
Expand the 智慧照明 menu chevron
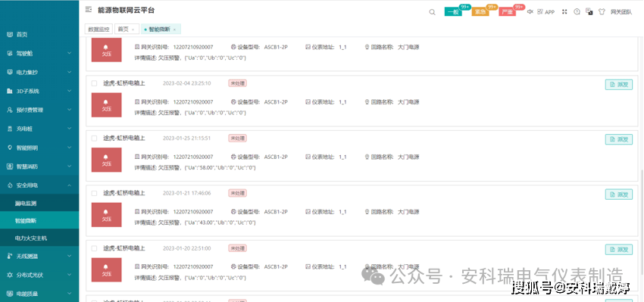tap(69, 148)
